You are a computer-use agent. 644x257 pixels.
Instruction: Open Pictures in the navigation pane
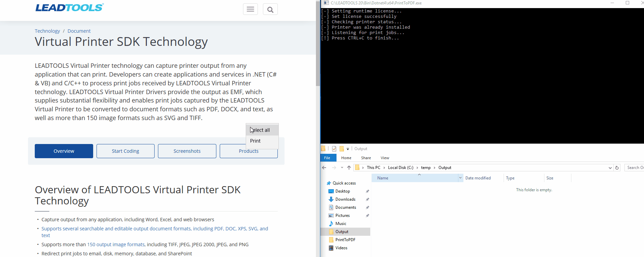coord(343,216)
